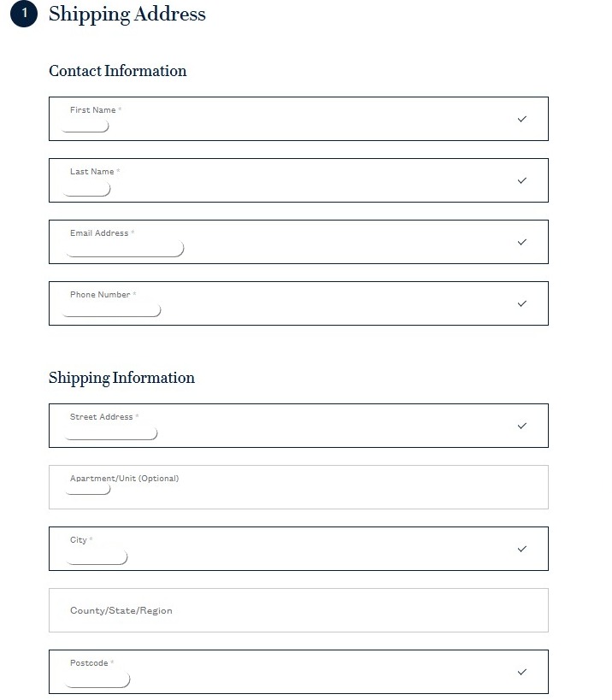Image resolution: width=612 pixels, height=700 pixels.
Task: Click the First Name validation checkmark
Action: pyautogui.click(x=522, y=119)
